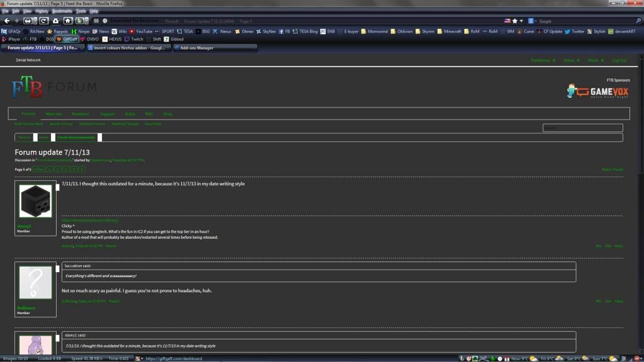Expand the Morrowind bookmarks folder
Image resolution: width=644 pixels, height=362 pixels.
tap(374, 31)
